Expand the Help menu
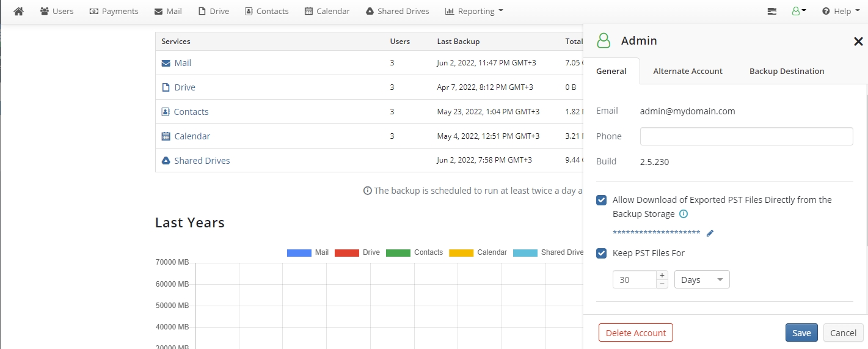868x349 pixels. point(837,12)
